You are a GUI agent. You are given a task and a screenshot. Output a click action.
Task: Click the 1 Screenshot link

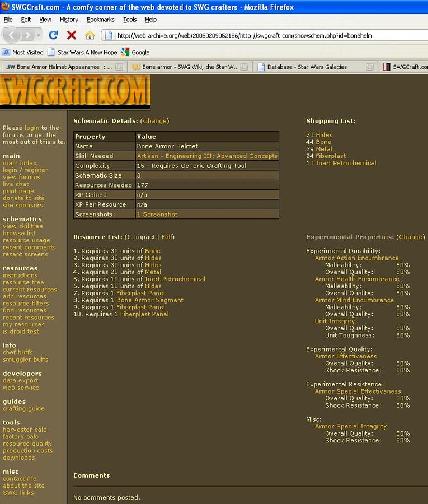coord(157,214)
